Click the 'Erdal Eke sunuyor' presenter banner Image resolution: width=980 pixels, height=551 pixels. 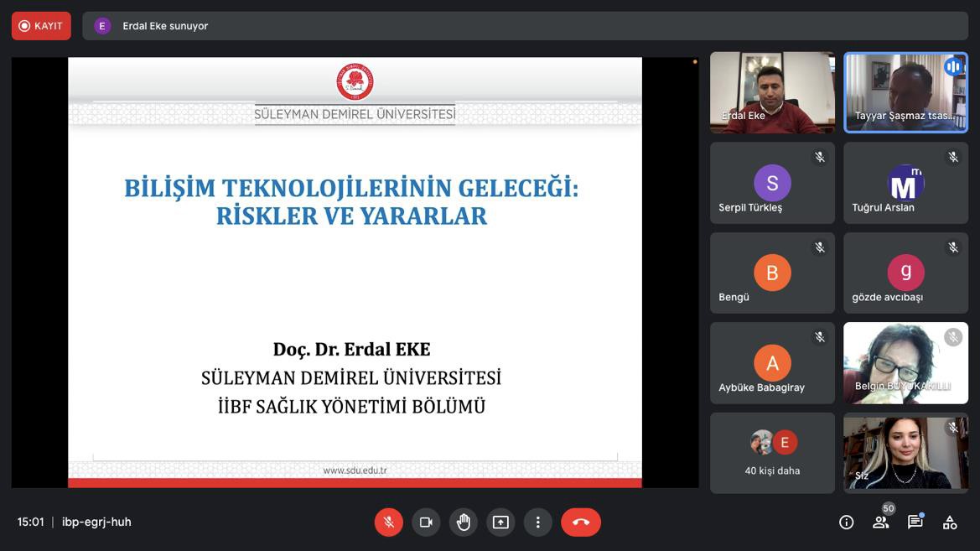(x=525, y=26)
